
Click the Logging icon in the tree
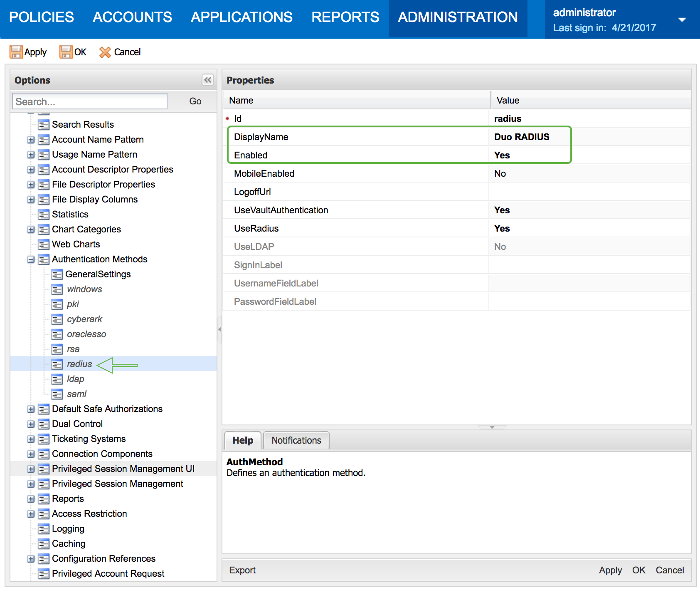tap(44, 528)
